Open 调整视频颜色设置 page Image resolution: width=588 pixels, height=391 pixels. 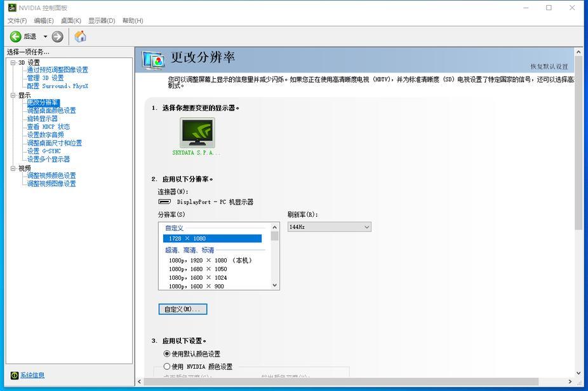coord(51,175)
